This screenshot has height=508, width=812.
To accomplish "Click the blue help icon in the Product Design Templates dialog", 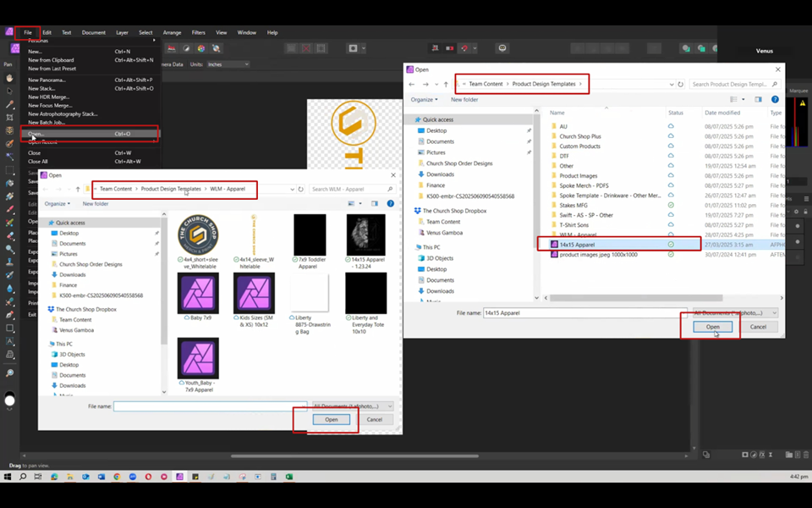I will (775, 99).
